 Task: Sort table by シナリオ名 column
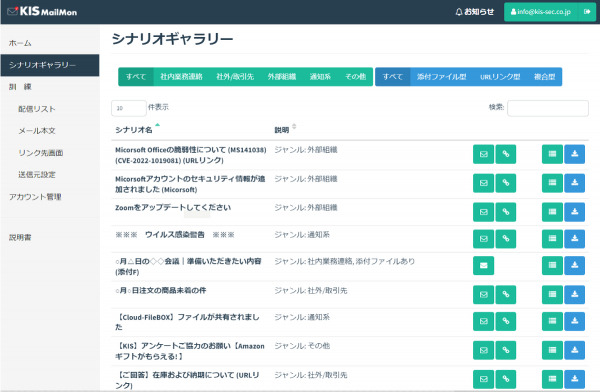coord(134,130)
